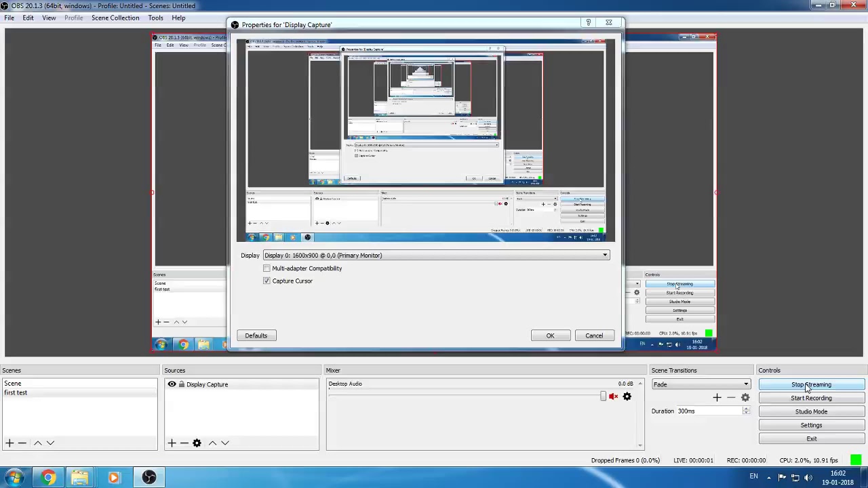868x488 pixels.
Task: Open the Scene Collection menu
Action: point(115,18)
